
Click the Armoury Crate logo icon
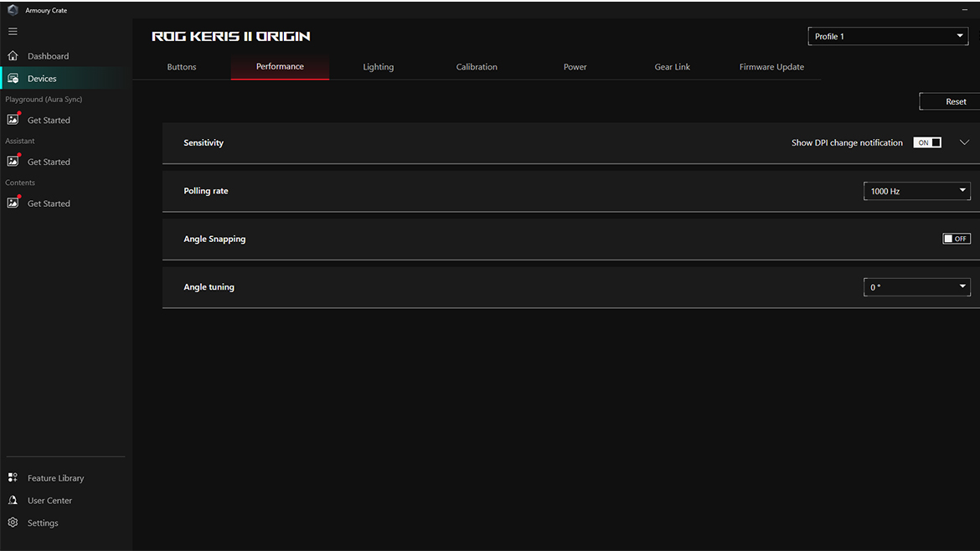(x=13, y=10)
